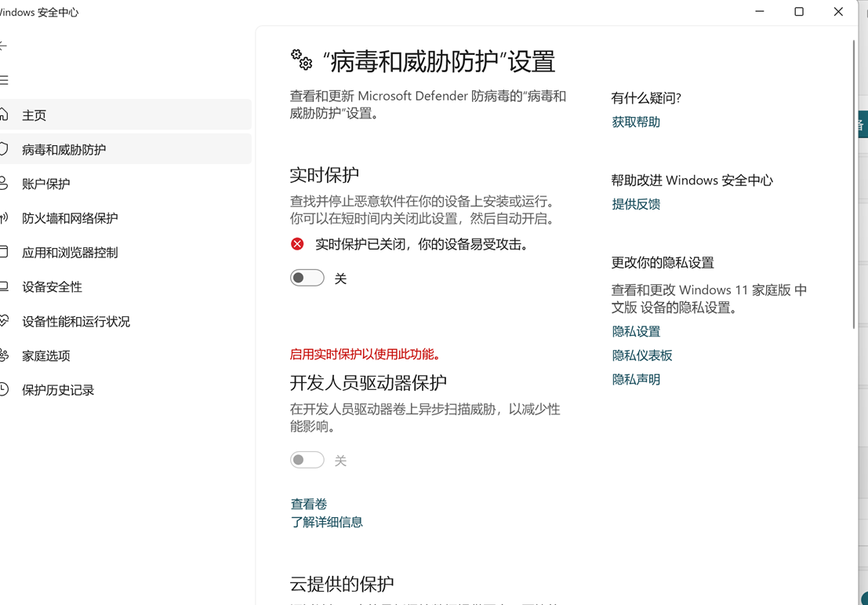Turn on the 实时保护 toggle
Screen dimensions: 868x605
307,278
